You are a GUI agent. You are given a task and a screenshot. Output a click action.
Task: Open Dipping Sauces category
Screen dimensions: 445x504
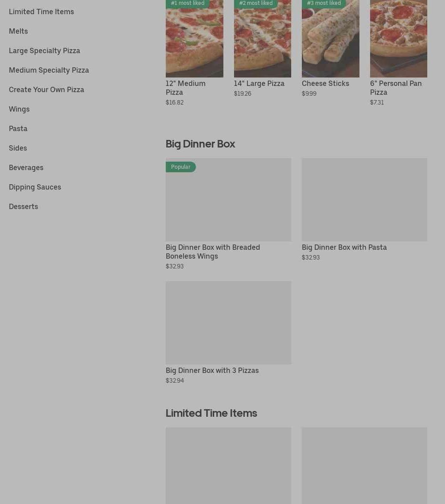click(x=35, y=187)
